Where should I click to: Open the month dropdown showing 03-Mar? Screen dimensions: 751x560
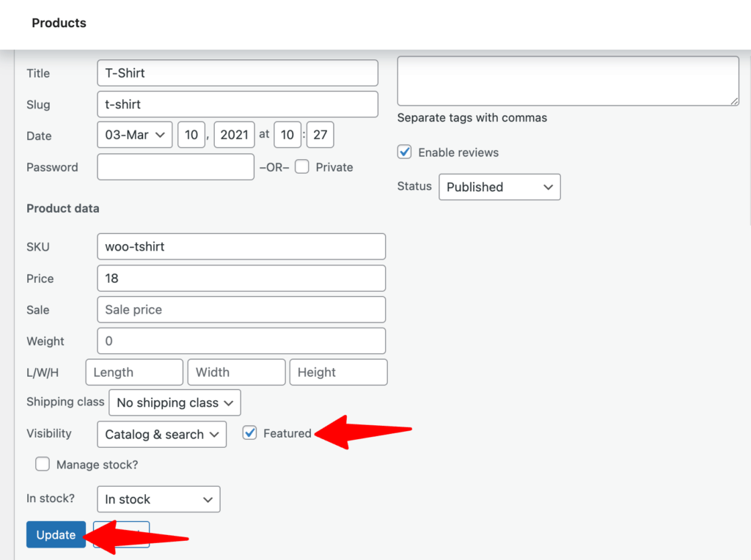point(134,134)
